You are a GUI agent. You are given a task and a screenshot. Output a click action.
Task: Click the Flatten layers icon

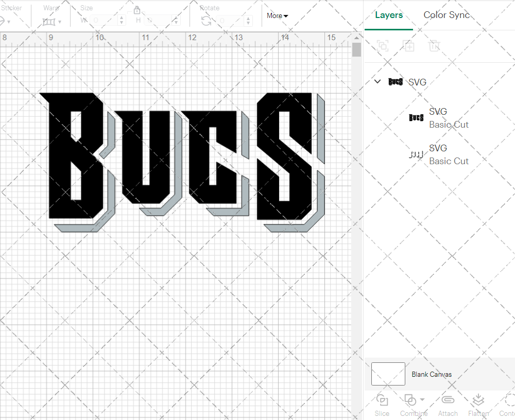click(x=478, y=400)
